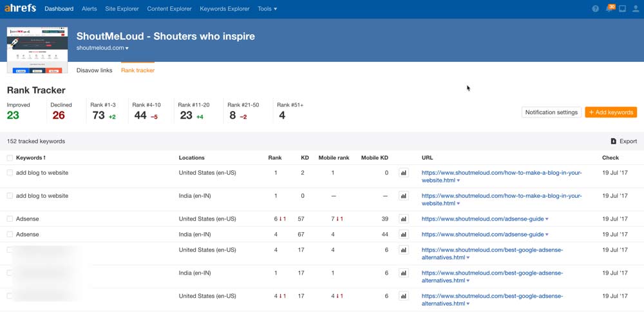Filter by Rank #51+ stat
Screen dimensions: 644x312
pos(290,111)
